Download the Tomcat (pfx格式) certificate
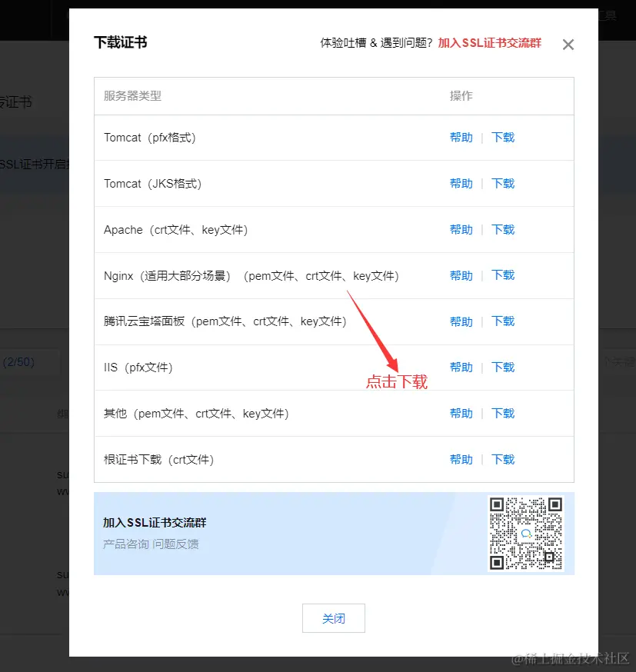The image size is (636, 672). pyautogui.click(x=503, y=138)
